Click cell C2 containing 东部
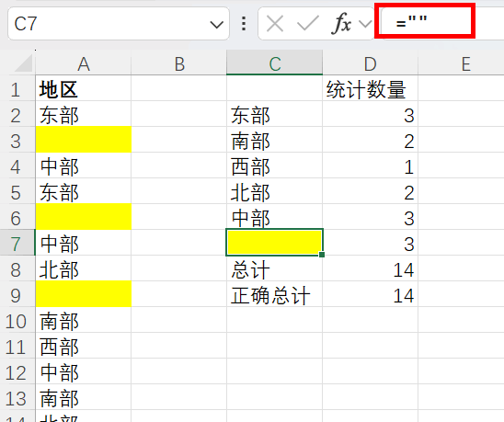 coord(274,114)
